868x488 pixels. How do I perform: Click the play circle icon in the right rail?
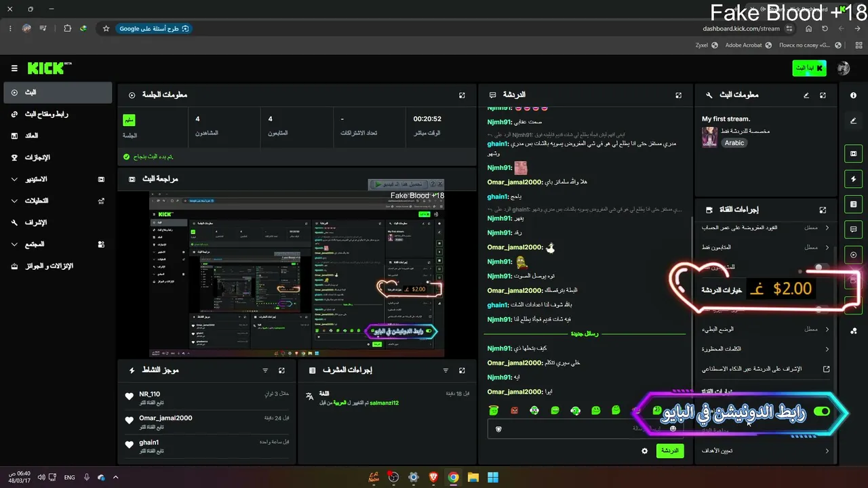[853, 255]
